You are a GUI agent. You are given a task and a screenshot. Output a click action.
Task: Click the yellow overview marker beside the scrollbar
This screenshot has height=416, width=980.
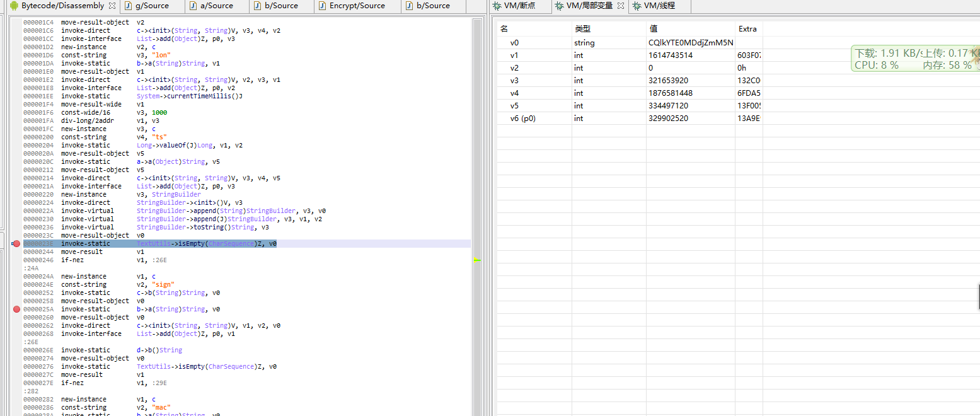477,260
